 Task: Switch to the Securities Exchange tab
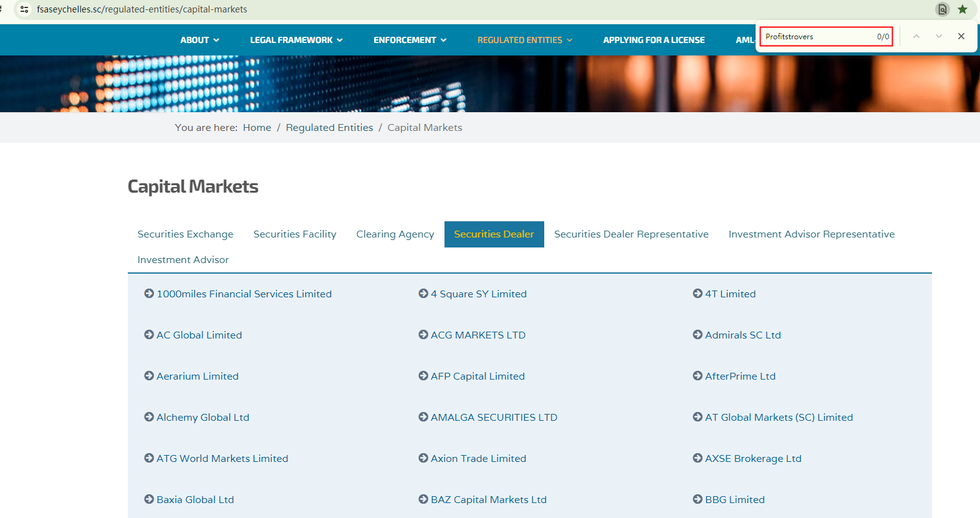pyautogui.click(x=185, y=234)
